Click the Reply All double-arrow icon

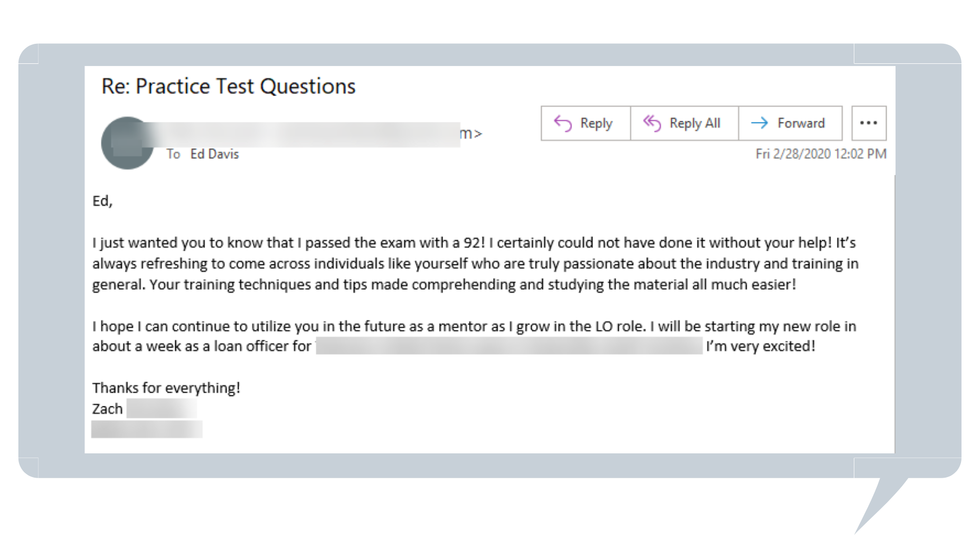652,123
